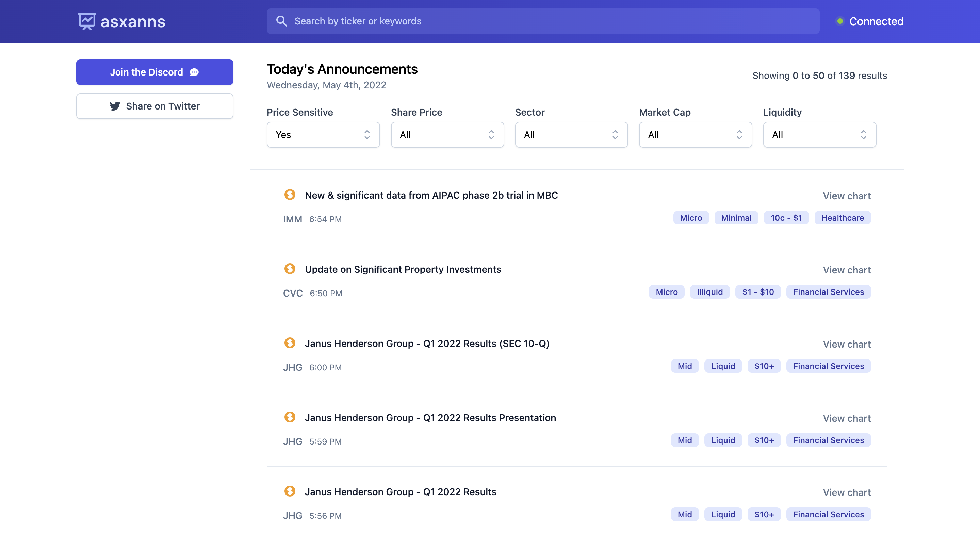Click the dollar icon beside Update on Significant Property Investments
The width and height of the screenshot is (980, 536).
[x=290, y=269]
